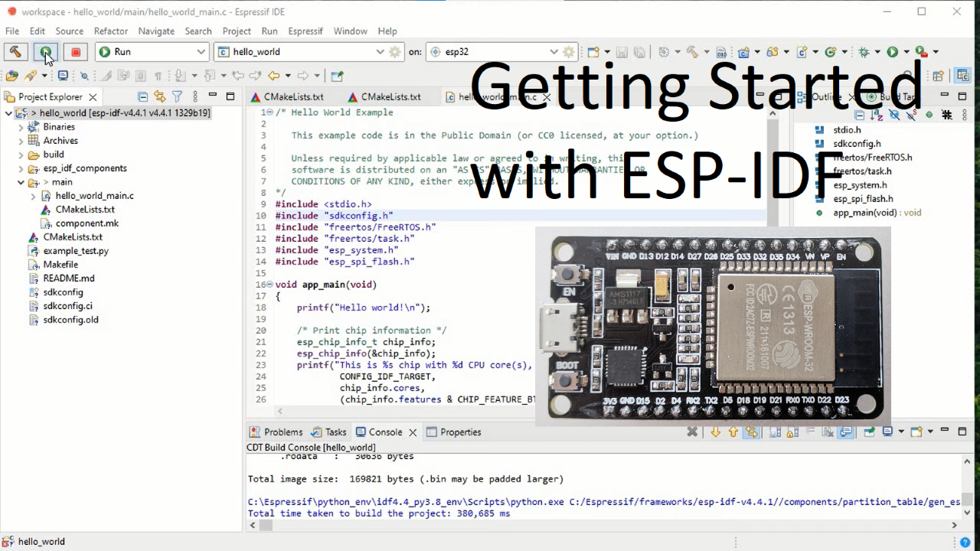980x551 pixels.
Task: Select sdkconfig.old file
Action: point(70,320)
